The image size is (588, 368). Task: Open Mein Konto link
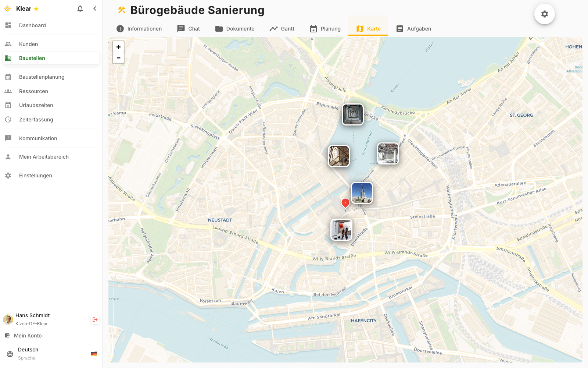pos(28,336)
